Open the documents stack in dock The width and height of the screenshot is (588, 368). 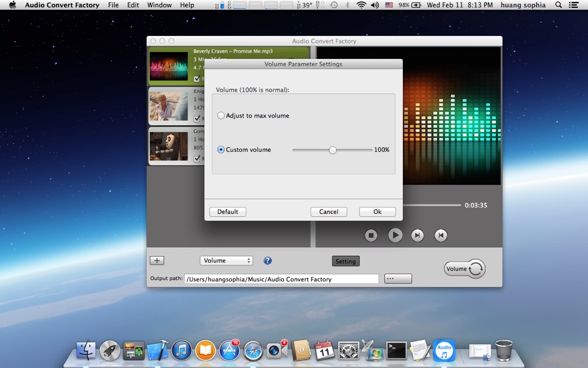pos(480,352)
